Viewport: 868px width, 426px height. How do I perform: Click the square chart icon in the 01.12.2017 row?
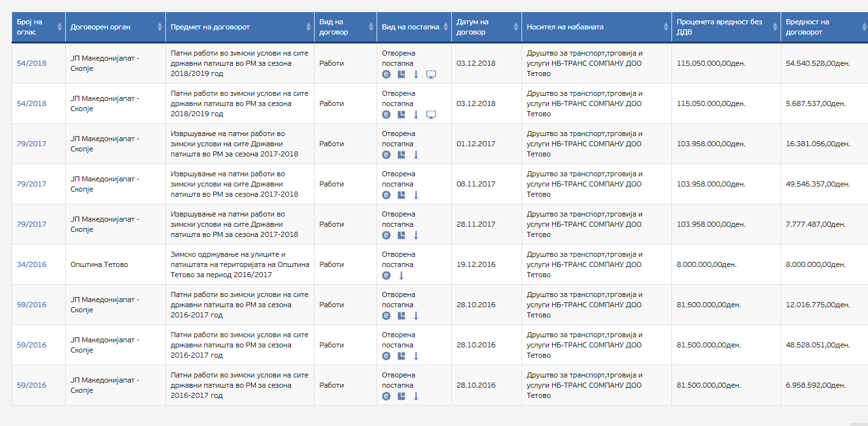[x=401, y=155]
